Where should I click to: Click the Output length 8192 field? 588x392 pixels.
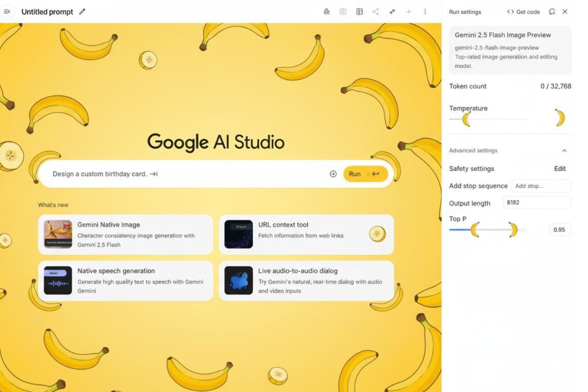tap(537, 202)
